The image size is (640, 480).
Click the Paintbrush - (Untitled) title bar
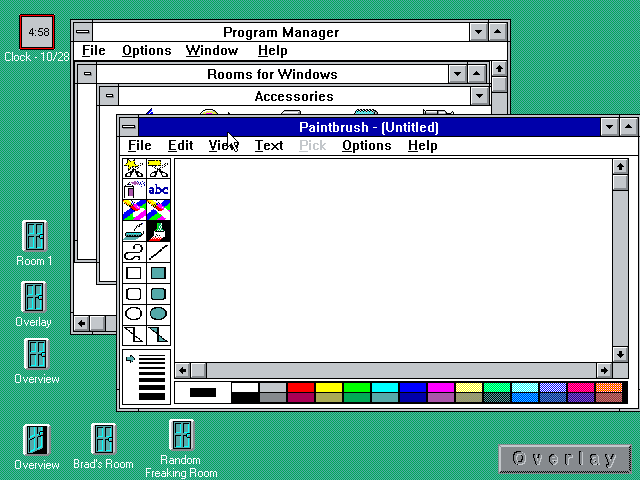click(x=369, y=127)
